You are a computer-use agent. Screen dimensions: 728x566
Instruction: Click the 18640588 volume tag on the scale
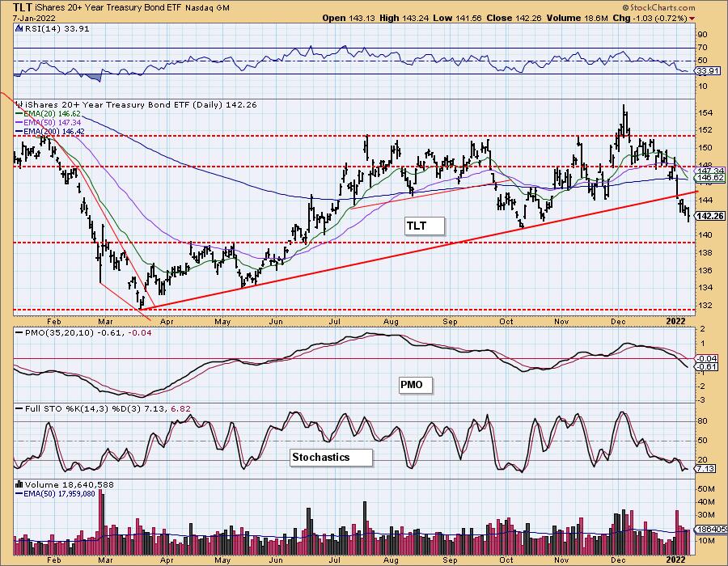click(x=710, y=529)
